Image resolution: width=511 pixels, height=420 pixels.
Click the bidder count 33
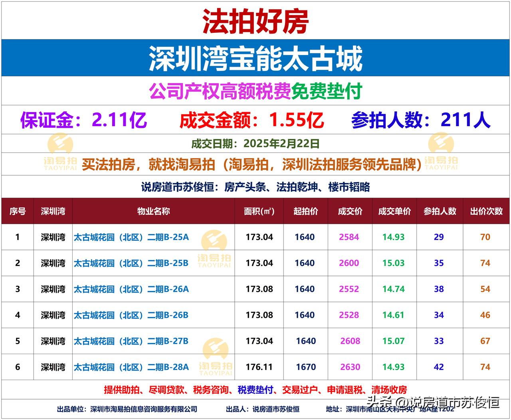click(439, 341)
